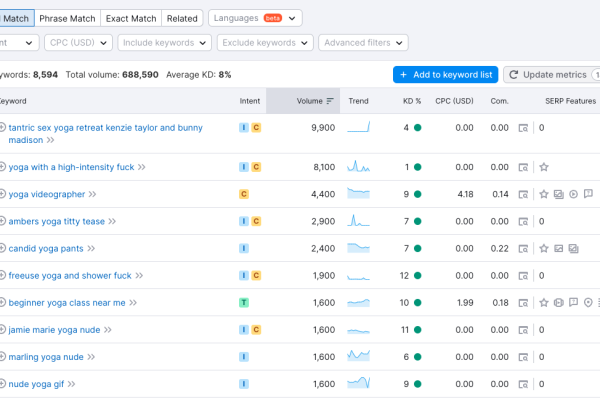Open the Include keywords dropdown
The height and width of the screenshot is (400, 600).
pyautogui.click(x=165, y=42)
